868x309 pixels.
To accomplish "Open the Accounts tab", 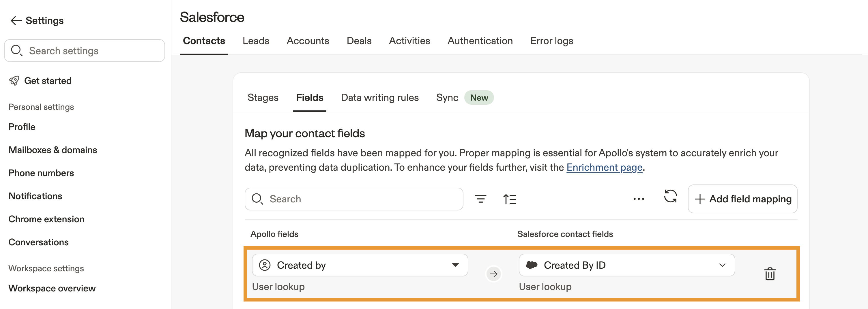I will tap(308, 41).
